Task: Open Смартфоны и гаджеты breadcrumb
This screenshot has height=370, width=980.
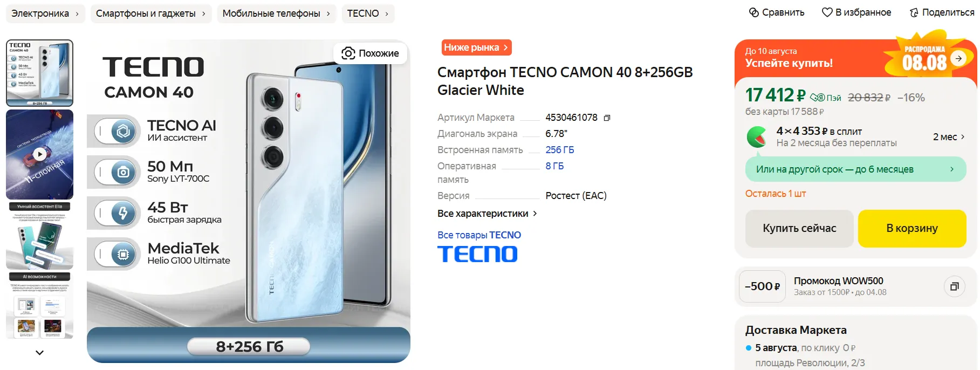Action: click(x=151, y=13)
